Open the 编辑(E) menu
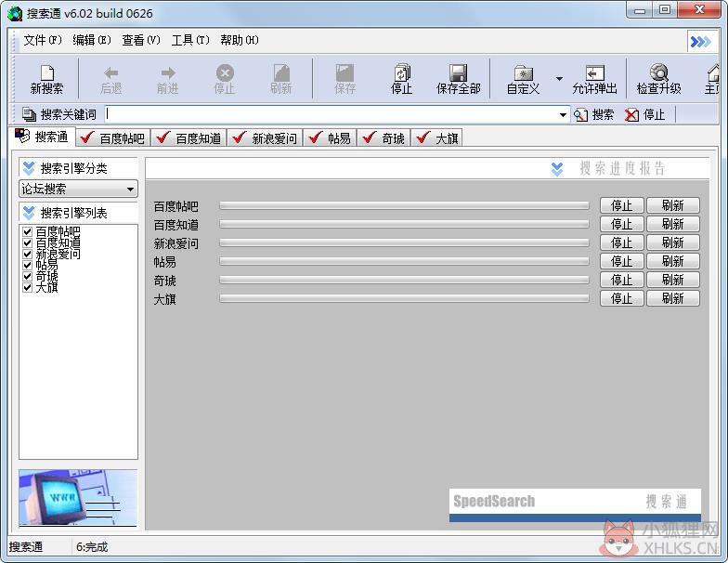Screen dimensions: 728x563 pos(91,41)
